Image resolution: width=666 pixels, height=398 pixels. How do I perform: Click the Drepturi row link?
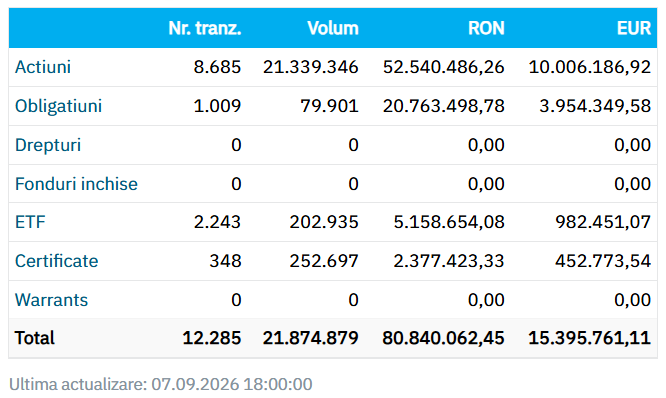coord(48,145)
